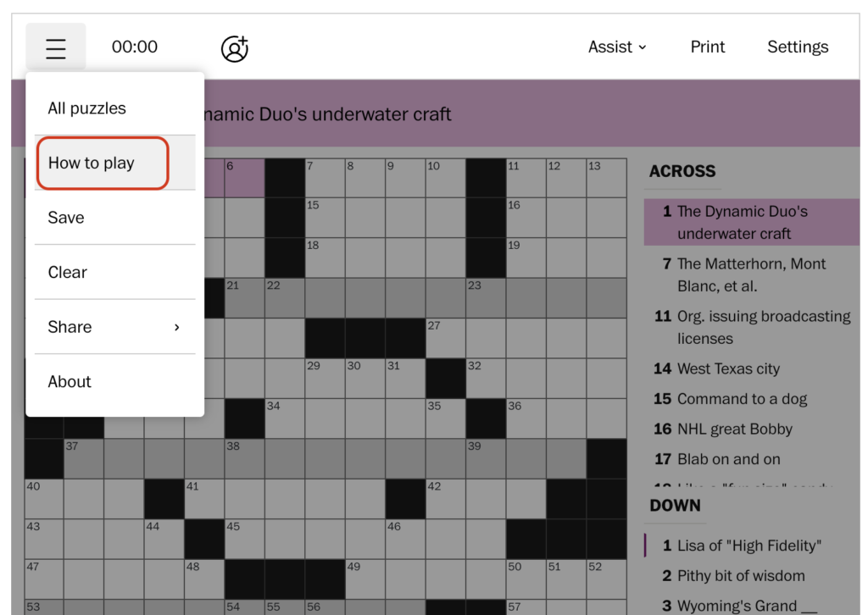Open Settings in the toolbar
The height and width of the screenshot is (615, 868).
(x=798, y=47)
